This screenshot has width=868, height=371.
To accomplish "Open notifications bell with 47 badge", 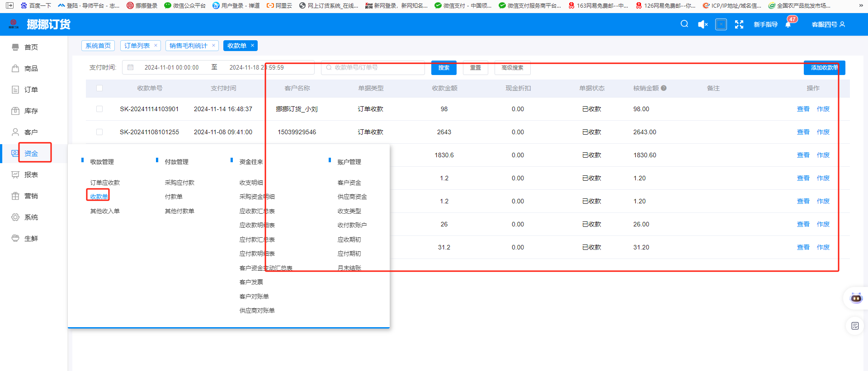I will click(x=788, y=25).
